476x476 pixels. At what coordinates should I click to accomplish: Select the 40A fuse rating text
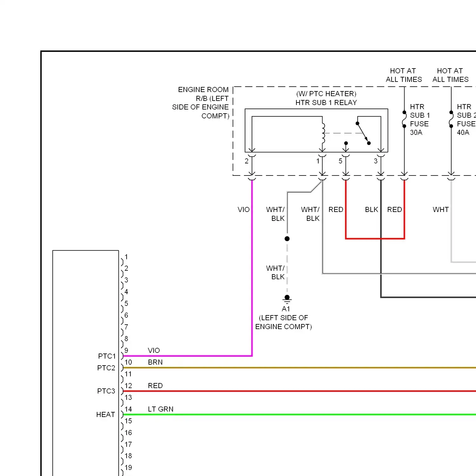click(x=463, y=132)
